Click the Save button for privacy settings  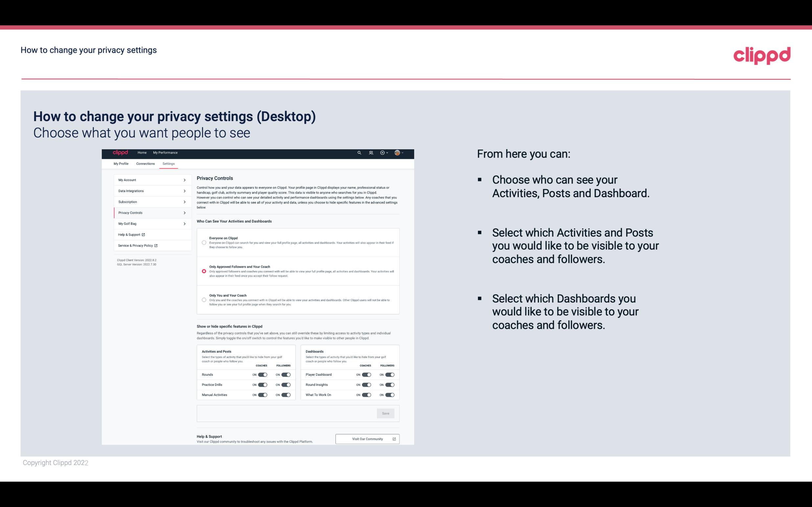tap(385, 413)
